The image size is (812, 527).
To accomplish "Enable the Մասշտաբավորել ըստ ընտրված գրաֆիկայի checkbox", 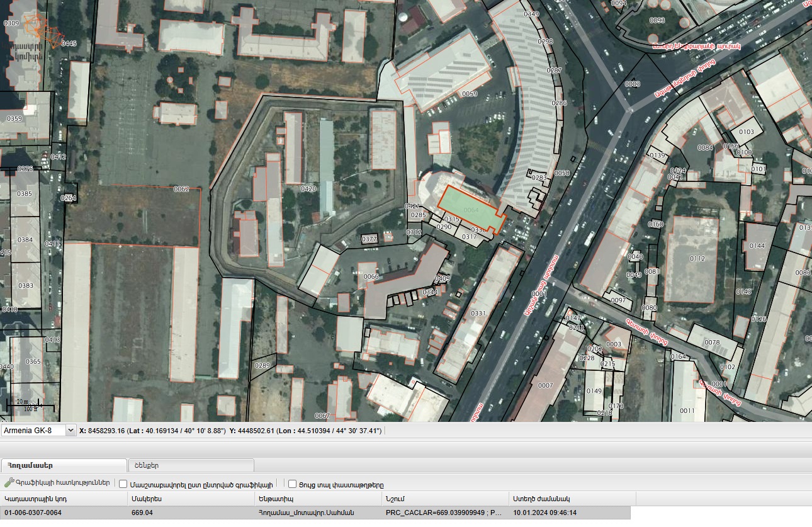I will (x=123, y=484).
